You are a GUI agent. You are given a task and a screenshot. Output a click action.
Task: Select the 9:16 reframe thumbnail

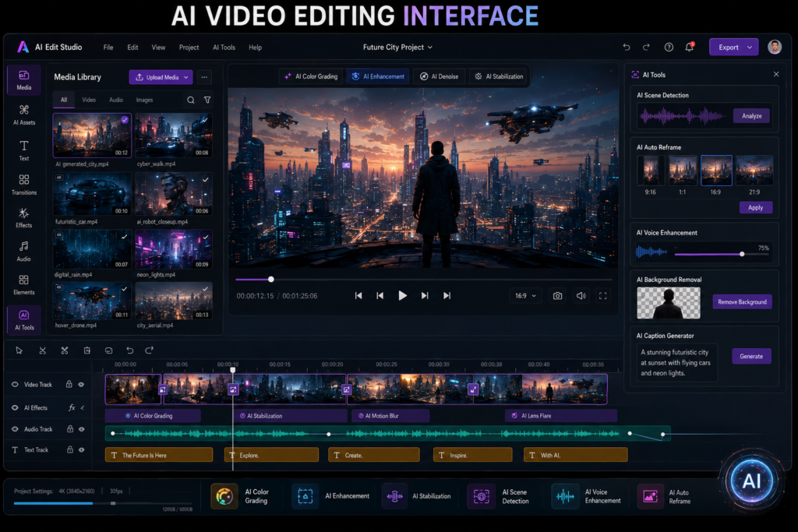651,171
